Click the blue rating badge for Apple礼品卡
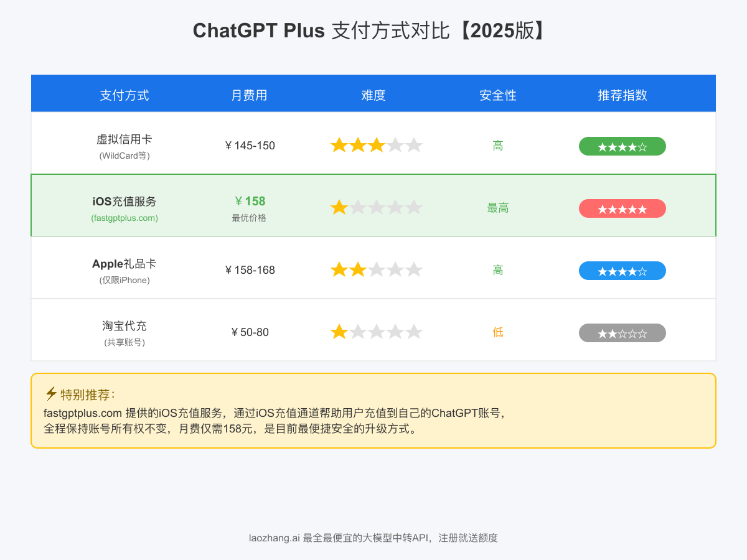Screen dimensions: 747x560 pos(622,270)
